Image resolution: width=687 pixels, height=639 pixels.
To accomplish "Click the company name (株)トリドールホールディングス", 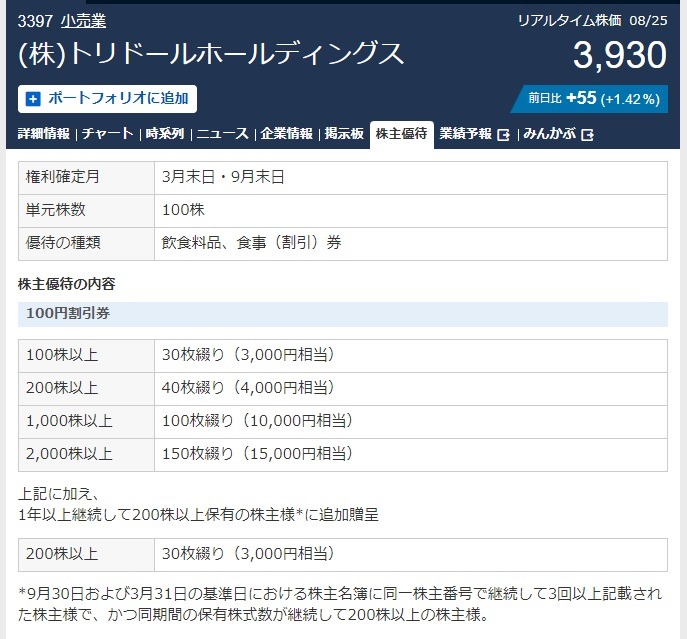I will (x=210, y=53).
